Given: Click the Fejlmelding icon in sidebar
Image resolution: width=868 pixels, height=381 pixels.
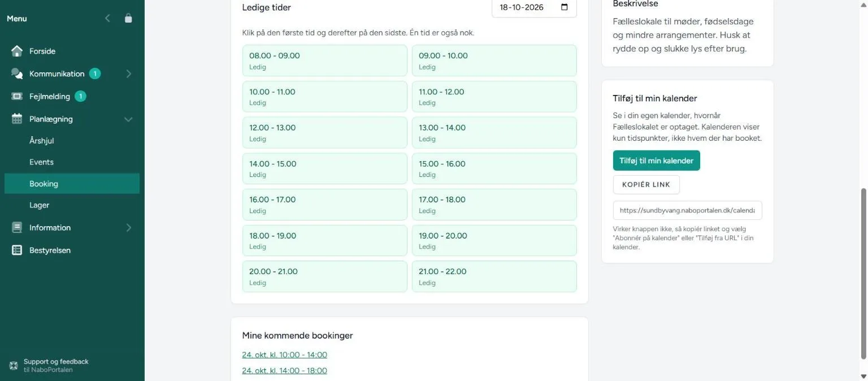Looking at the screenshot, I should click(17, 96).
